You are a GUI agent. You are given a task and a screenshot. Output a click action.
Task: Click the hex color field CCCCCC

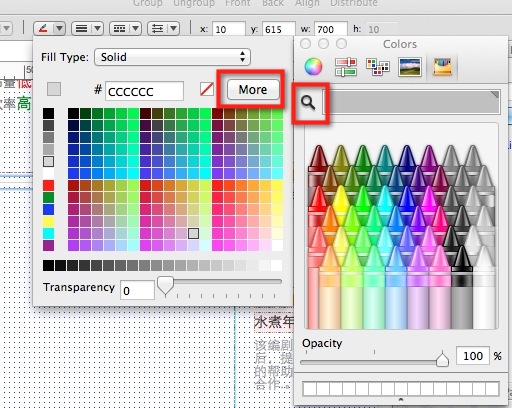pyautogui.click(x=144, y=91)
